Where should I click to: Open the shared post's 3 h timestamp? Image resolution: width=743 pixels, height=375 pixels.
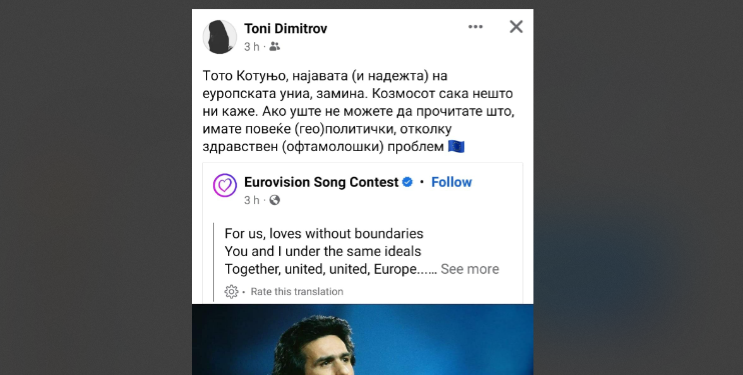click(x=252, y=200)
